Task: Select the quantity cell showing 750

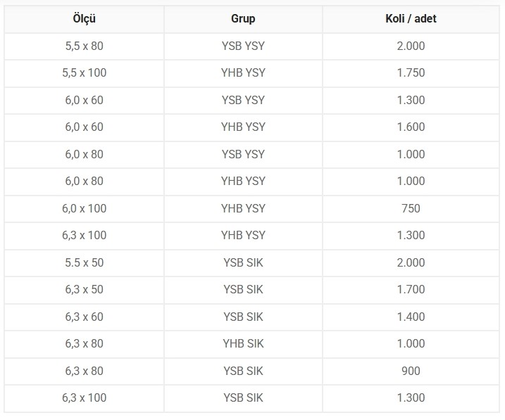Action: pos(411,208)
